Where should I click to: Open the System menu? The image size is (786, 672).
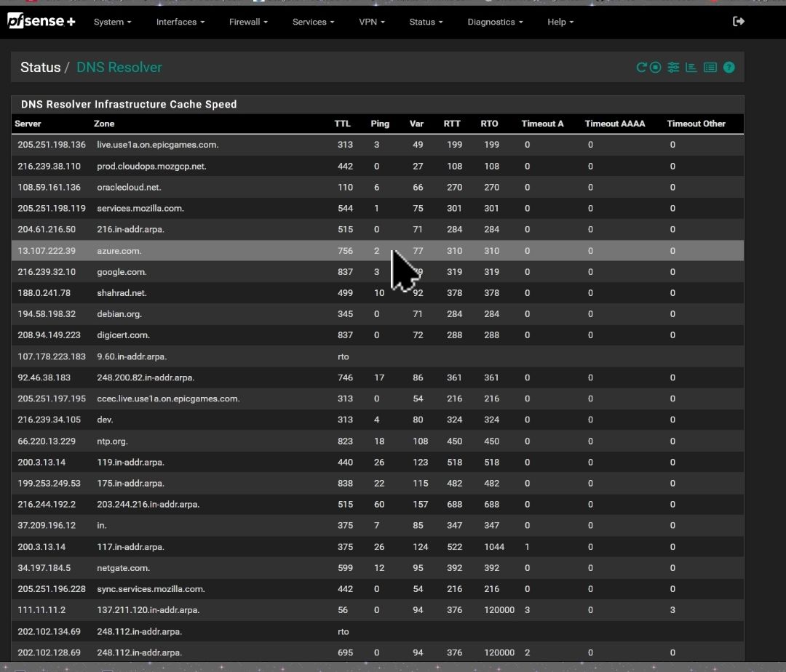tap(112, 22)
